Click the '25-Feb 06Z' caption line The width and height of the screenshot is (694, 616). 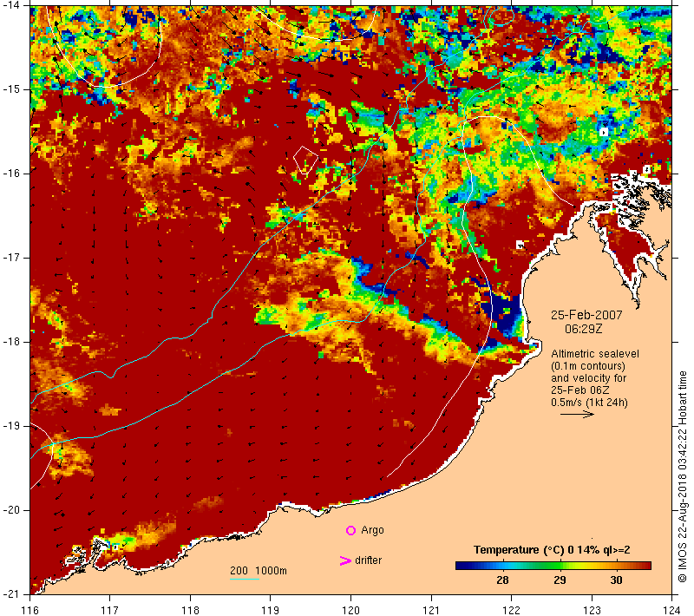579,390
